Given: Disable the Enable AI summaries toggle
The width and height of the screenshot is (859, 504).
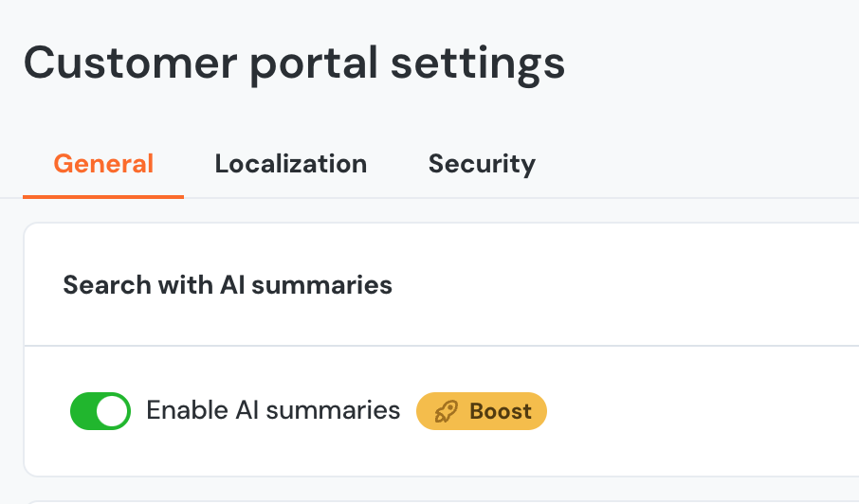Looking at the screenshot, I should [x=101, y=411].
